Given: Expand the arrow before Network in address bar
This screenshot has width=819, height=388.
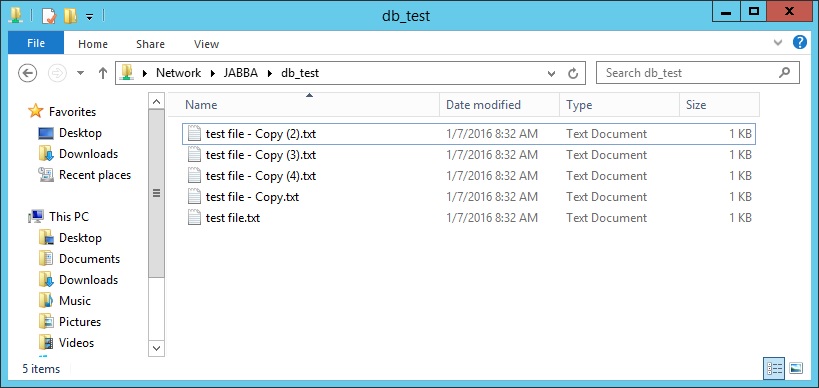Looking at the screenshot, I should 145,73.
